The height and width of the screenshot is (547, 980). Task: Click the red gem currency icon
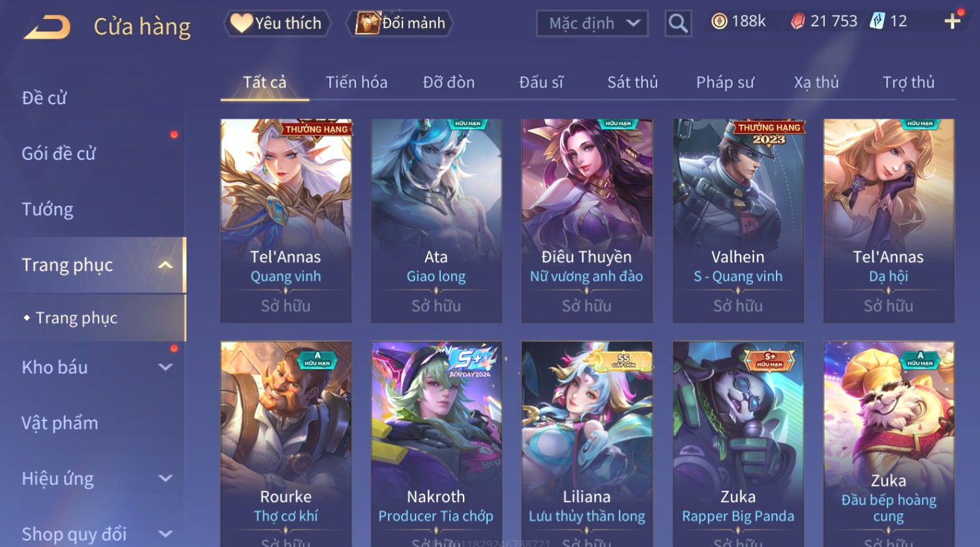[x=797, y=22]
